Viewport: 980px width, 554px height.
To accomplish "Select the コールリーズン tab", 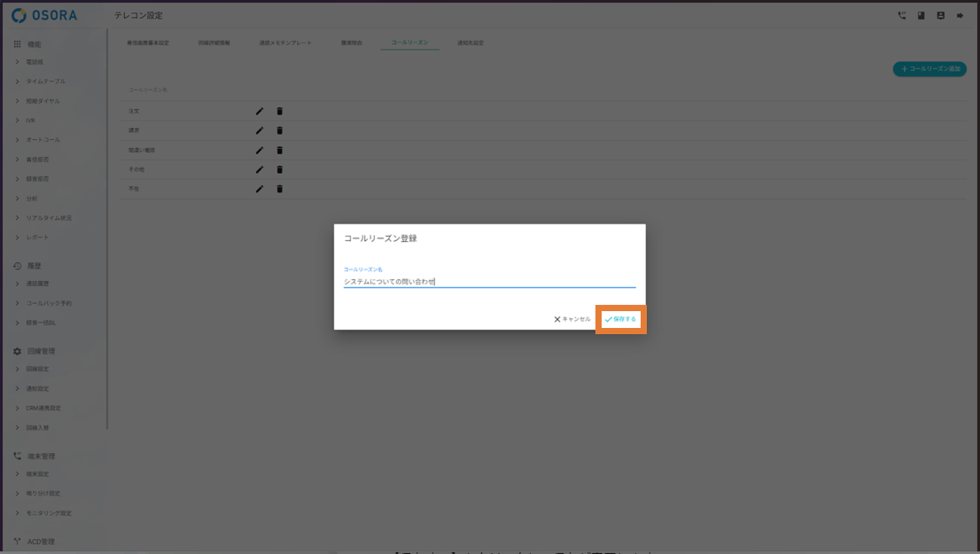I will [409, 43].
